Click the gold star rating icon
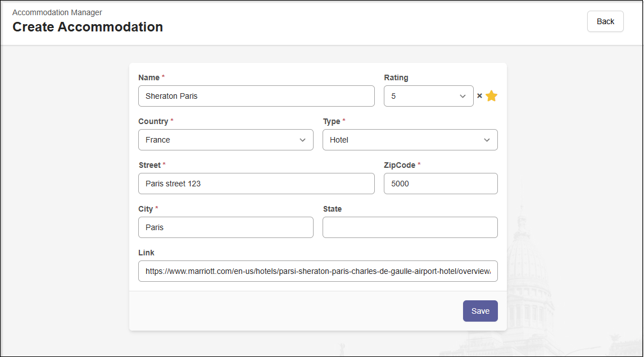Screen dimensions: 644x357 (x=492, y=96)
